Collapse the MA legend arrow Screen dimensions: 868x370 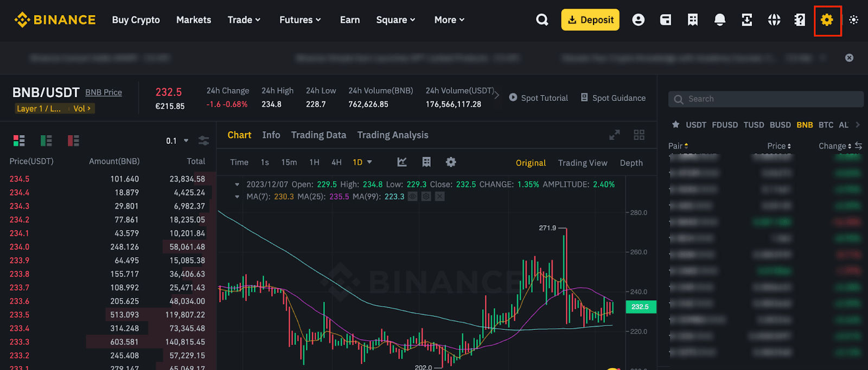click(237, 196)
